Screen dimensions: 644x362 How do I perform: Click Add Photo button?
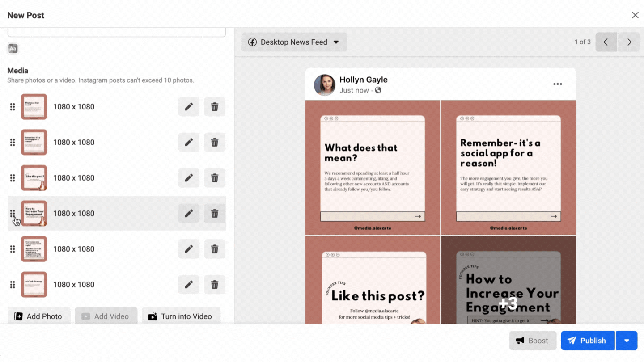pos(39,316)
